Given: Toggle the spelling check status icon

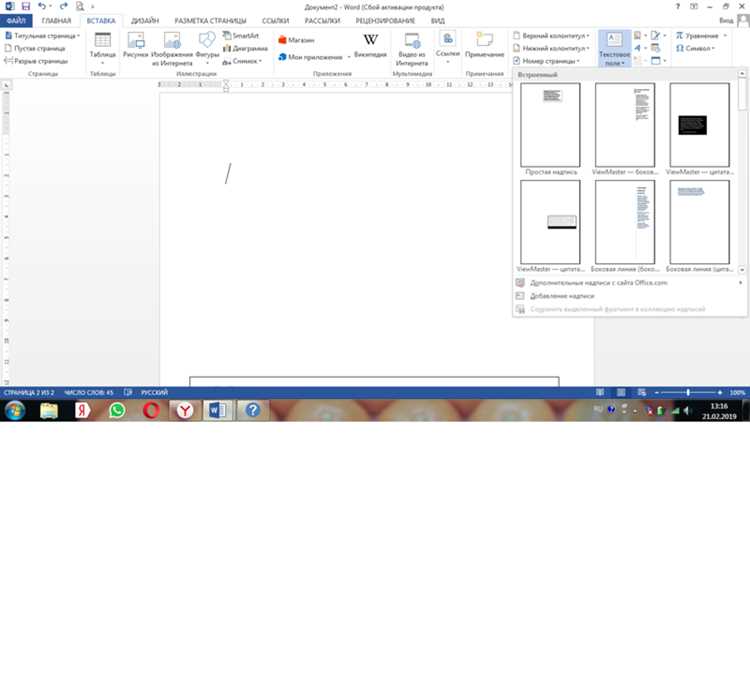Looking at the screenshot, I should tap(128, 392).
